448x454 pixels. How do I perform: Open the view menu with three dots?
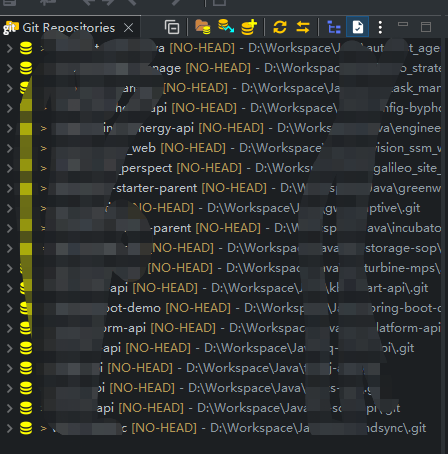point(380,27)
